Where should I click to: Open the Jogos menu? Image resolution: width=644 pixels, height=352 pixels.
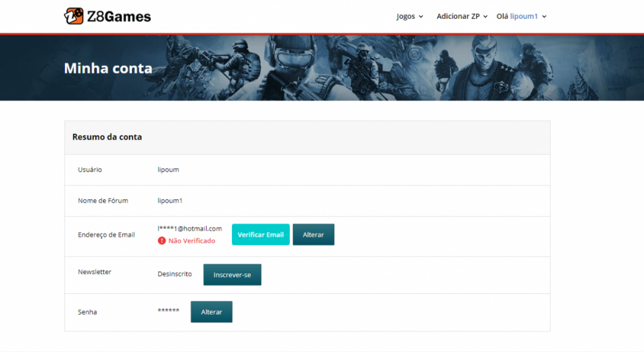tap(406, 16)
